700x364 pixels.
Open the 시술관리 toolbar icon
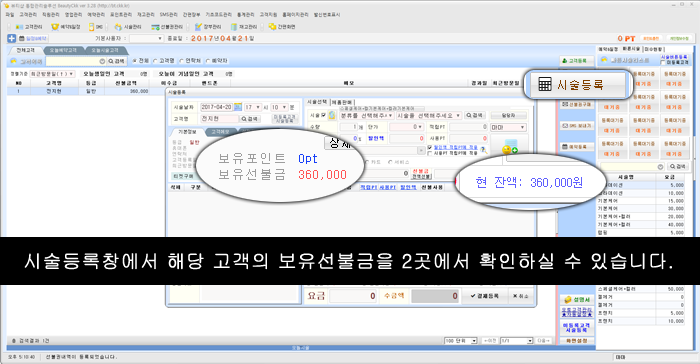click(128, 27)
